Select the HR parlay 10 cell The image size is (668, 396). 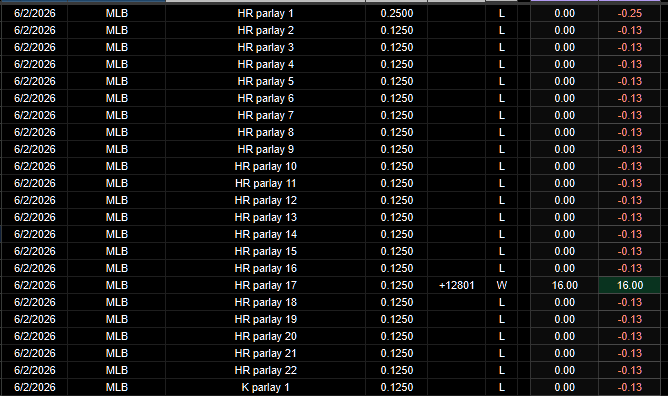coord(265,166)
